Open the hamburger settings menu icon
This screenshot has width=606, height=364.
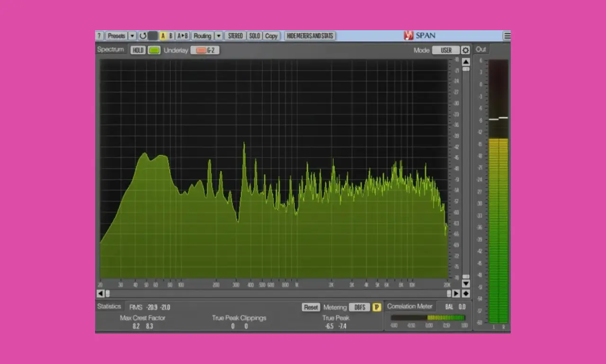[507, 36]
